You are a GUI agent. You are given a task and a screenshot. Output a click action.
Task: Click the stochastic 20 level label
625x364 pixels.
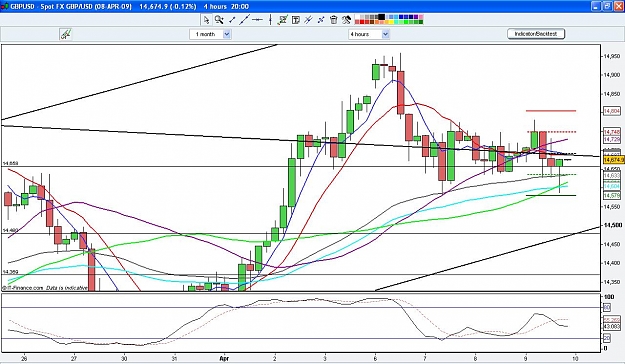click(x=607, y=338)
